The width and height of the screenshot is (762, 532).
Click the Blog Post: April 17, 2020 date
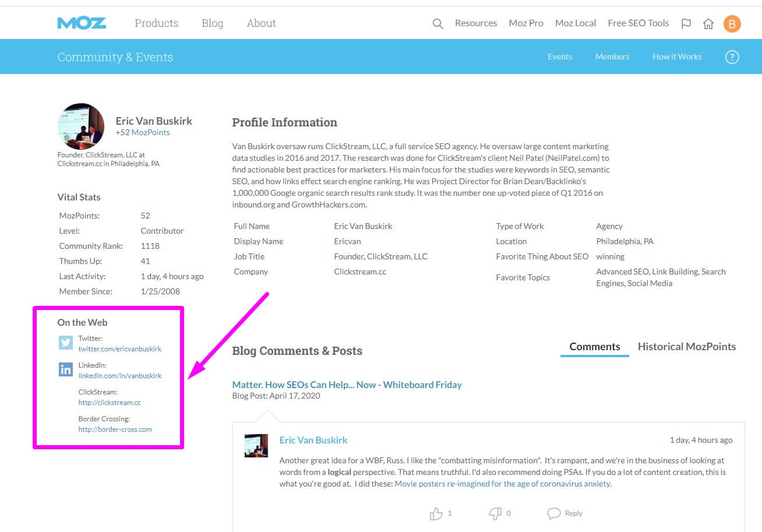pyautogui.click(x=276, y=396)
